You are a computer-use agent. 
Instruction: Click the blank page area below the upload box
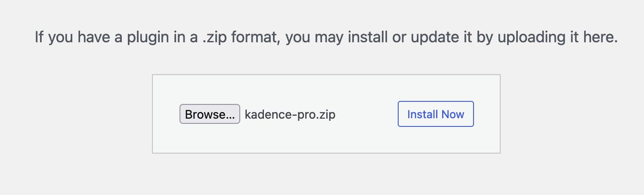tap(326, 175)
